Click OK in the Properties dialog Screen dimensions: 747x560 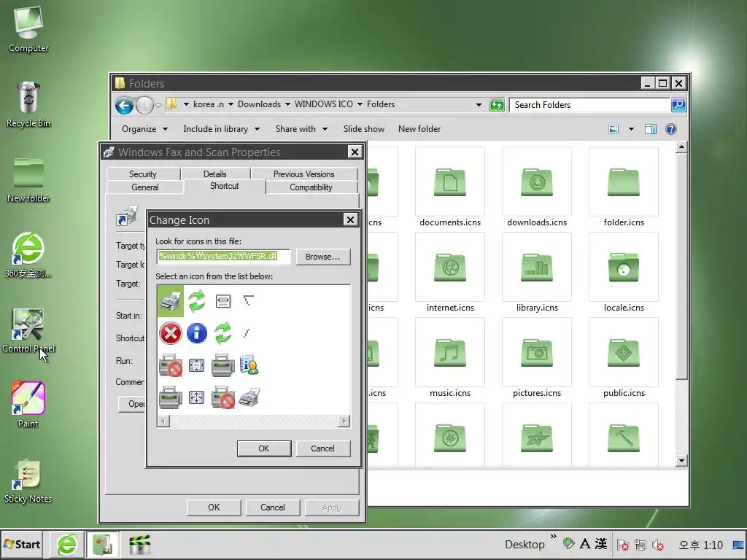coord(214,507)
